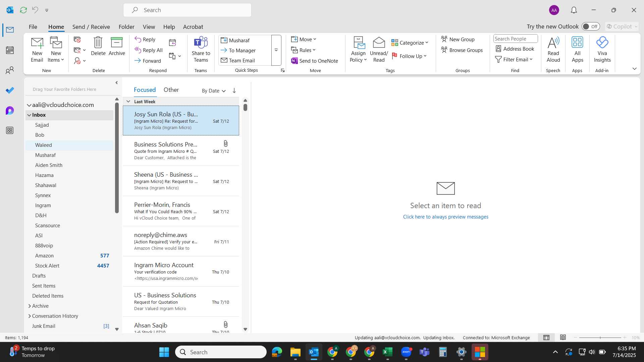Click the top Search box
Screen dimensions: 644x362
tap(187, 10)
